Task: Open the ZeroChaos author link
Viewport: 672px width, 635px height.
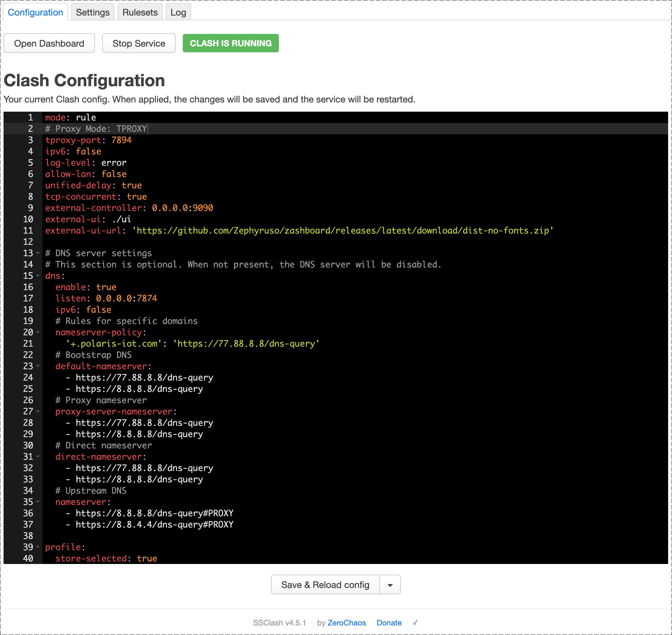Action: (x=346, y=623)
